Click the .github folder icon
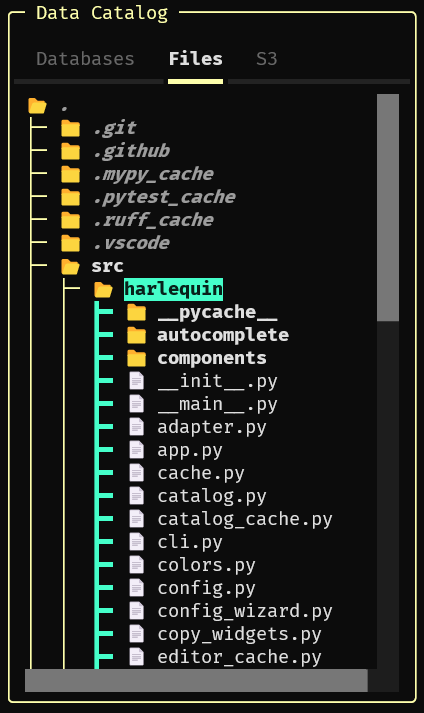424x713 pixels. pos(71,151)
